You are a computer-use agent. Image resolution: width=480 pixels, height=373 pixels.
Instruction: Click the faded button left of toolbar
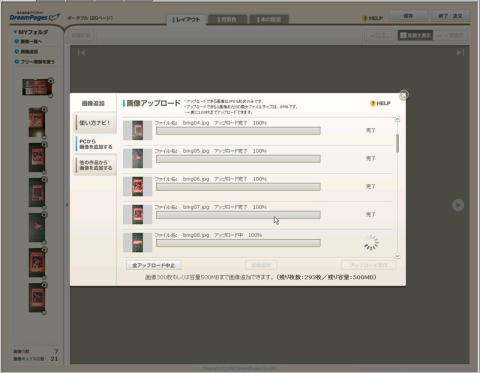coord(81,35)
